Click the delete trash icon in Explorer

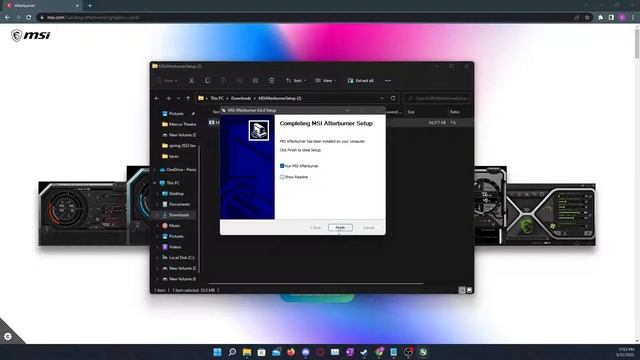[271, 80]
